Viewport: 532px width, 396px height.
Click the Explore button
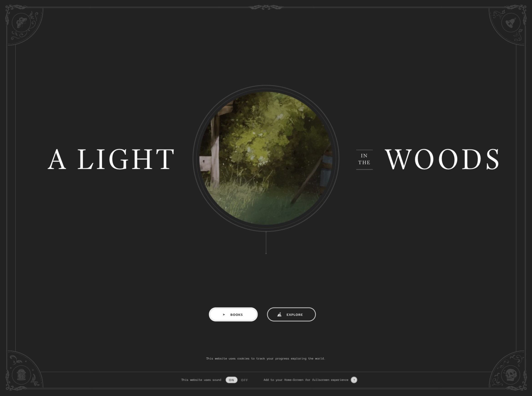291,315
